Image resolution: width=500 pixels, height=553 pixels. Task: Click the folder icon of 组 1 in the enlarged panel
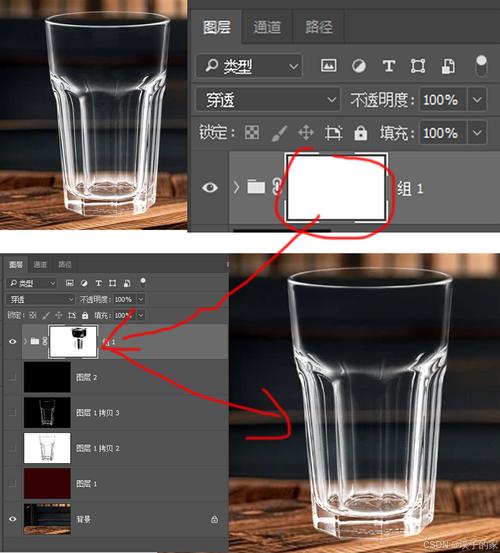[x=256, y=187]
